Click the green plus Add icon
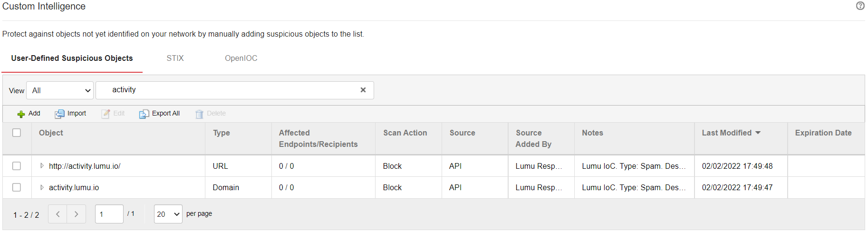 pyautogui.click(x=21, y=114)
